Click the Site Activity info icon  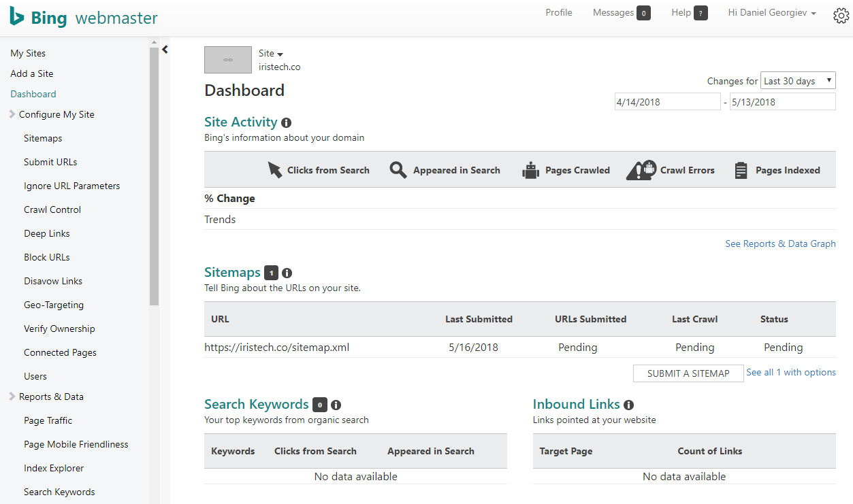(x=286, y=123)
